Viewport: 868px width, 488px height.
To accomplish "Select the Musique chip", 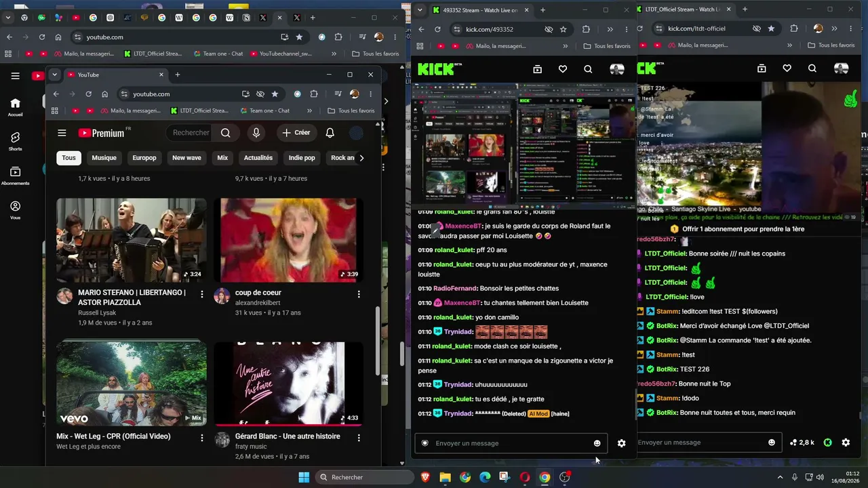I will (x=104, y=158).
